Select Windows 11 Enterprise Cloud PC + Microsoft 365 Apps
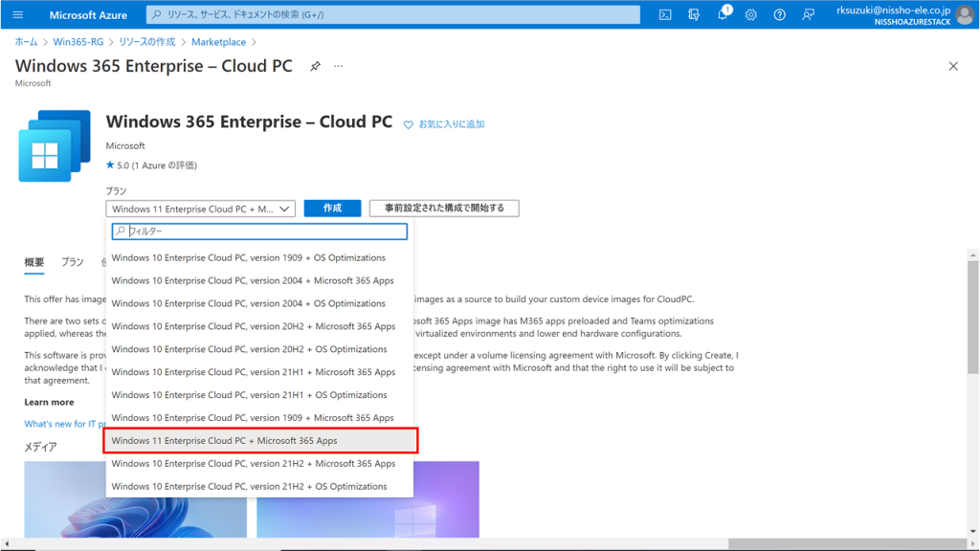The width and height of the screenshot is (980, 551). point(259,440)
